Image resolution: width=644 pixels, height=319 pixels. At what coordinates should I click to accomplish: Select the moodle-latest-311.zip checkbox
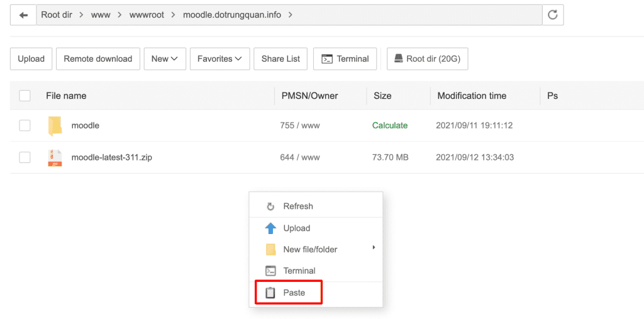tap(25, 157)
